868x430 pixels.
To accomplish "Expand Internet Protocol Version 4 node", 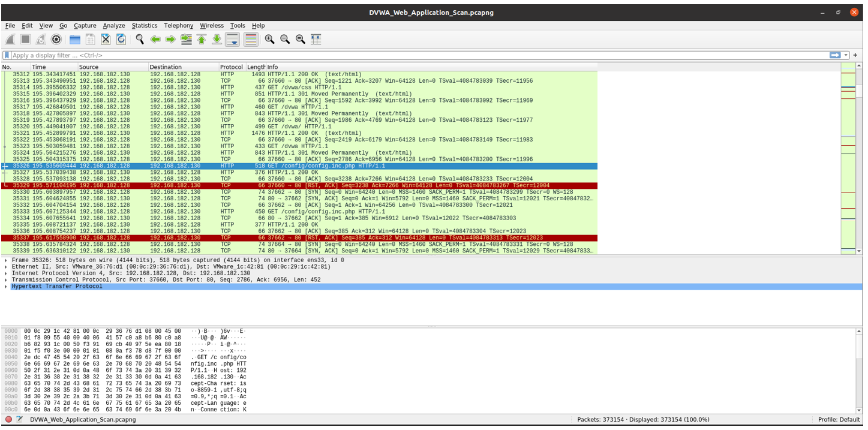I will [6, 273].
